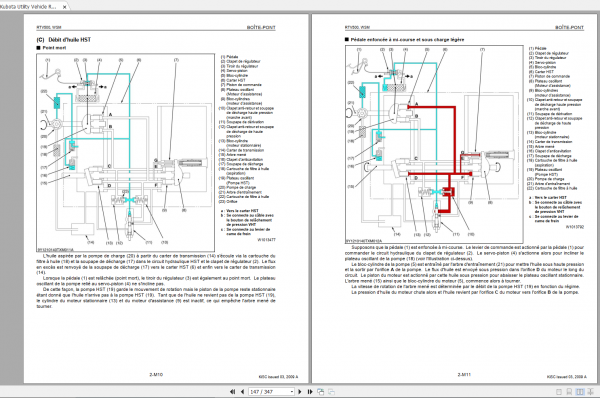Select single page view layout
Screen dimensions: 600x398
click(x=559, y=392)
